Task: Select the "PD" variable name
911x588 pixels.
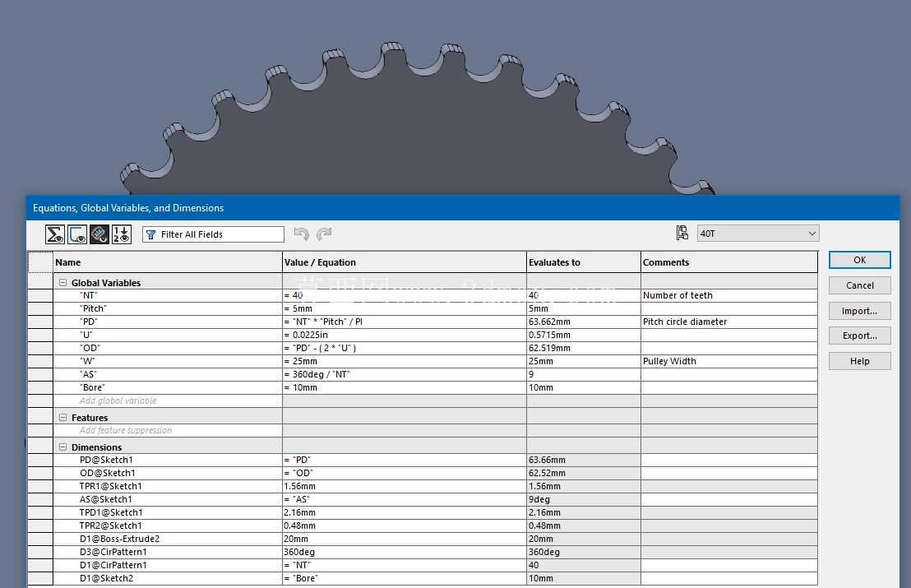Action: click(88, 322)
